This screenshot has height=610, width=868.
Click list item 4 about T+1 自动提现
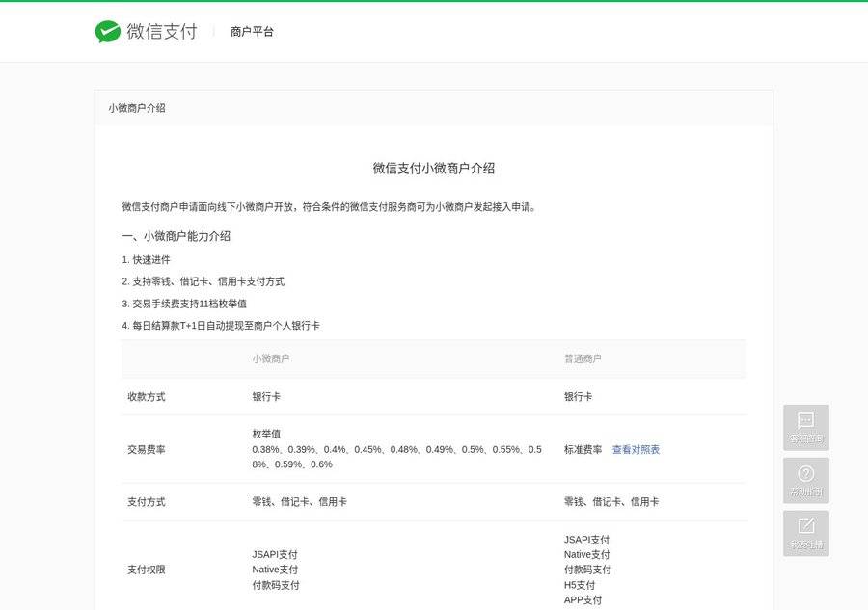(x=221, y=326)
